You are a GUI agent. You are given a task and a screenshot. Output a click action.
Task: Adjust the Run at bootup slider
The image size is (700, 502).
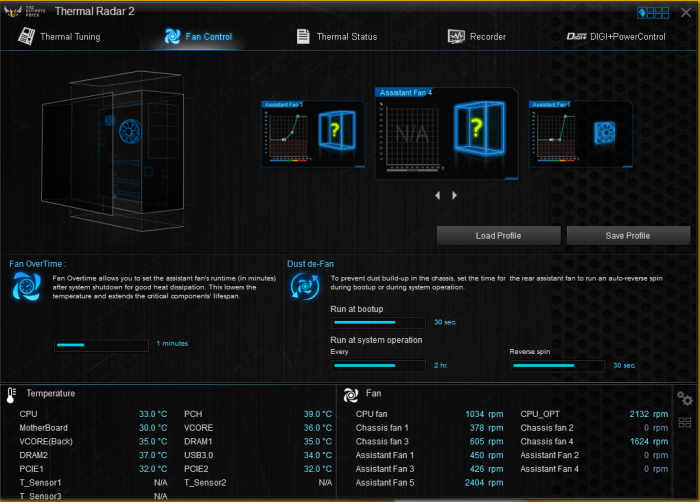[379, 322]
